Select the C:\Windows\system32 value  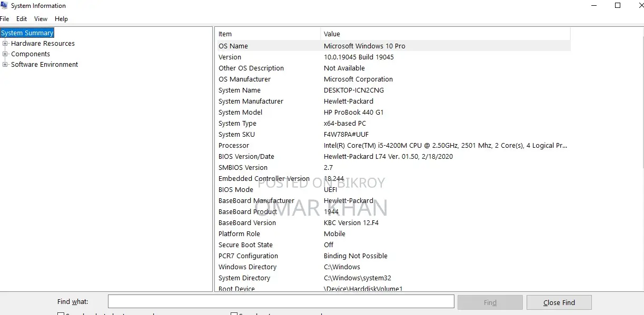[x=358, y=278]
